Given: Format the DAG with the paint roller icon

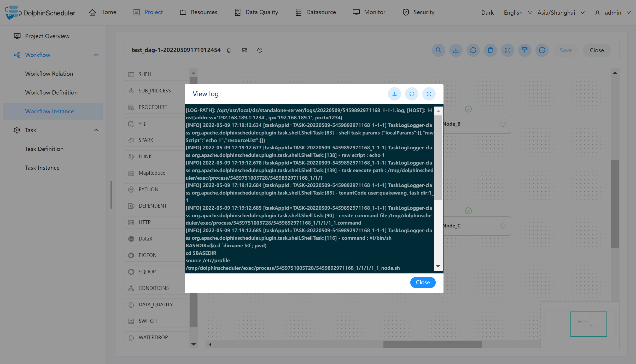Looking at the screenshot, I should click(x=525, y=50).
